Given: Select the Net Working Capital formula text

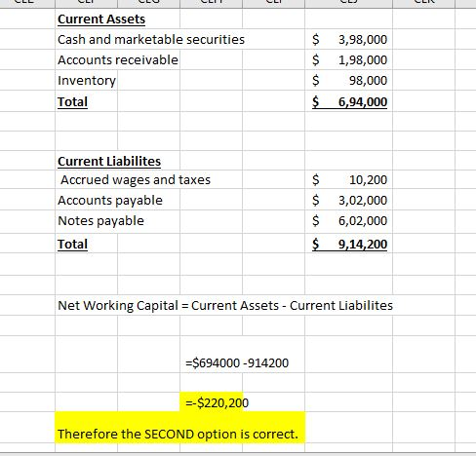Looking at the screenshot, I should (225, 306).
